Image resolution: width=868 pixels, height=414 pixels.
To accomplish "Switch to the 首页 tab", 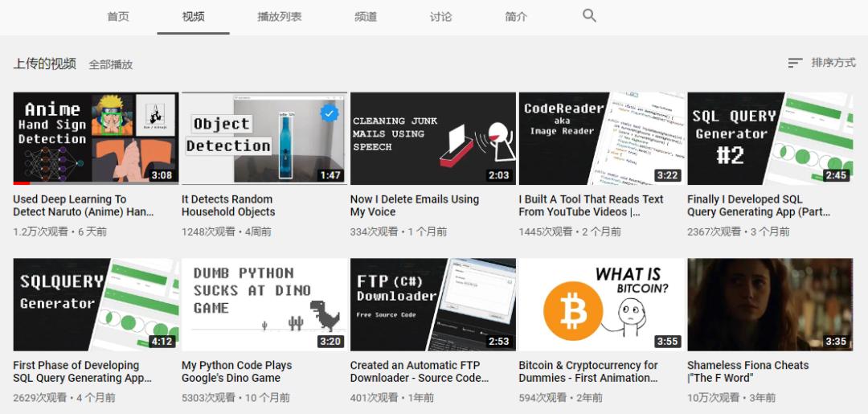I will (118, 17).
